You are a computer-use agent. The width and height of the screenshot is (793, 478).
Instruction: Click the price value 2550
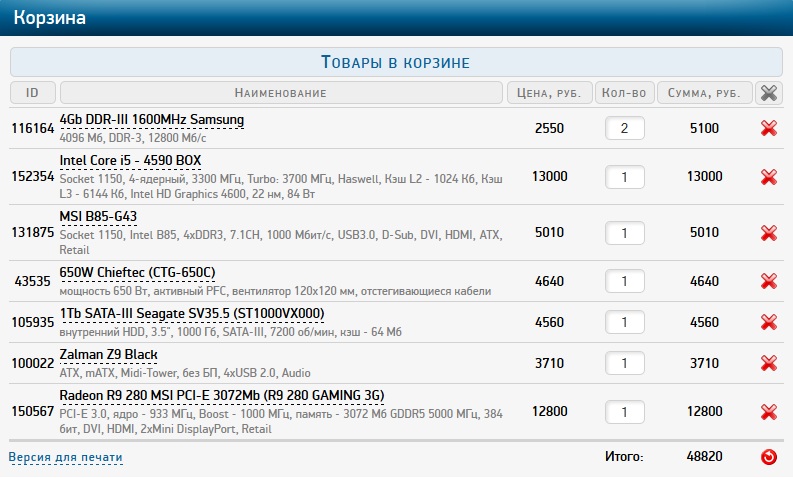pyautogui.click(x=549, y=128)
